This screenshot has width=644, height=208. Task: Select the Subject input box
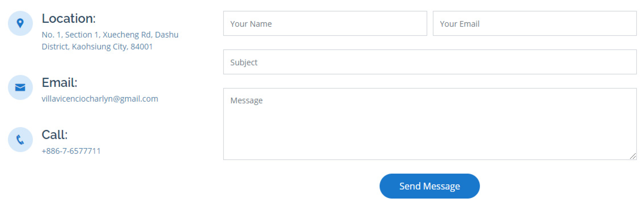[430, 62]
